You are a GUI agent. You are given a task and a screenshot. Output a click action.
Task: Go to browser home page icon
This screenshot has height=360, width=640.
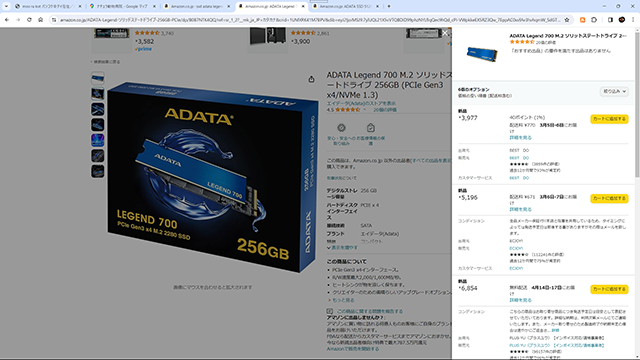40,20
